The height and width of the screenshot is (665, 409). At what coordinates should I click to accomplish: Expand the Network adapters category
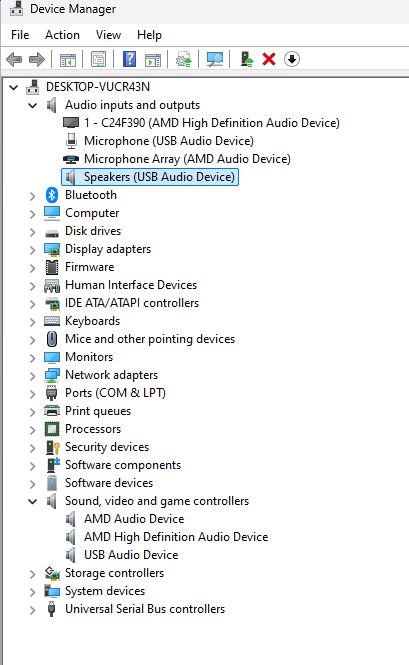pyautogui.click(x=33, y=376)
